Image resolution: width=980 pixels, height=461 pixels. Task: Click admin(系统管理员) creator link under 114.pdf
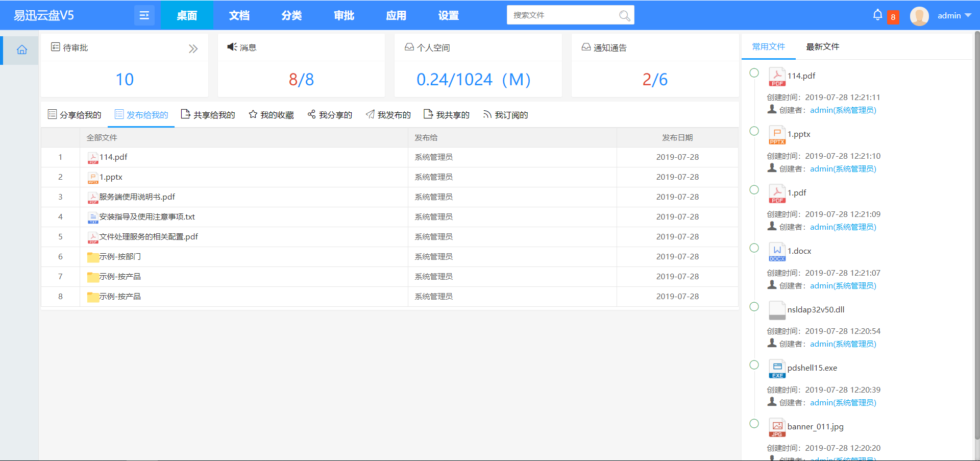tap(843, 110)
